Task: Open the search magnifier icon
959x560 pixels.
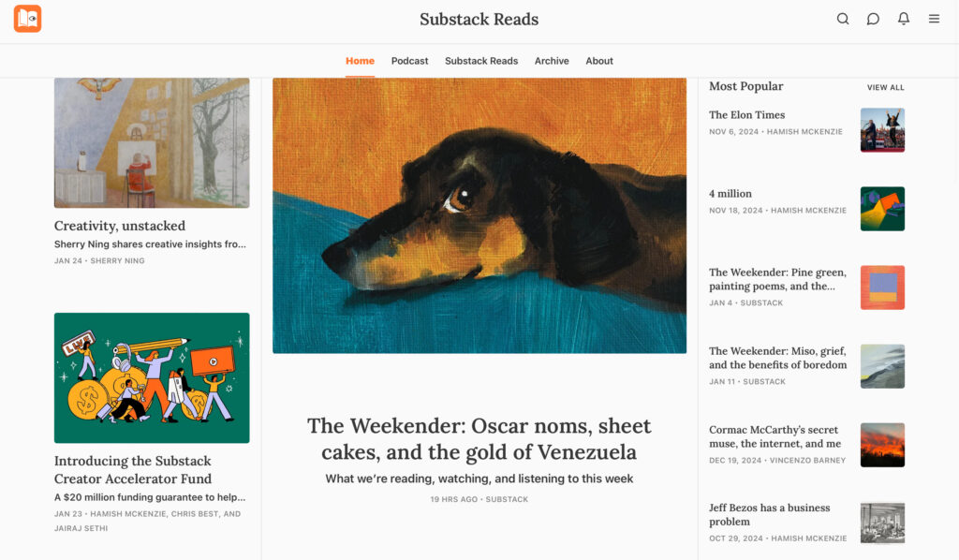Action: 843,19
